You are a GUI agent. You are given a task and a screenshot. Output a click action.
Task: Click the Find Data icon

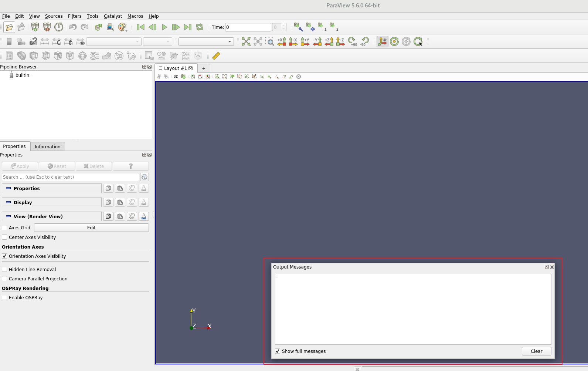tap(111, 27)
